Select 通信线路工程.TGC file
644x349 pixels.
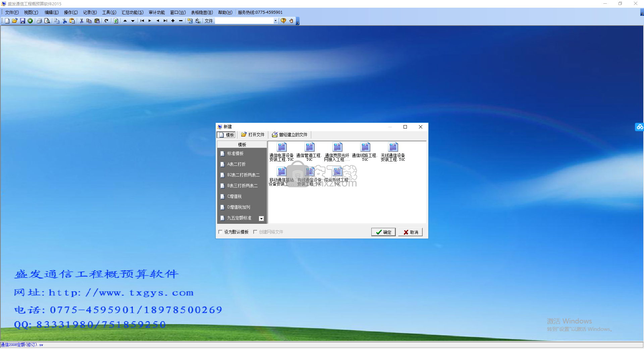365,152
